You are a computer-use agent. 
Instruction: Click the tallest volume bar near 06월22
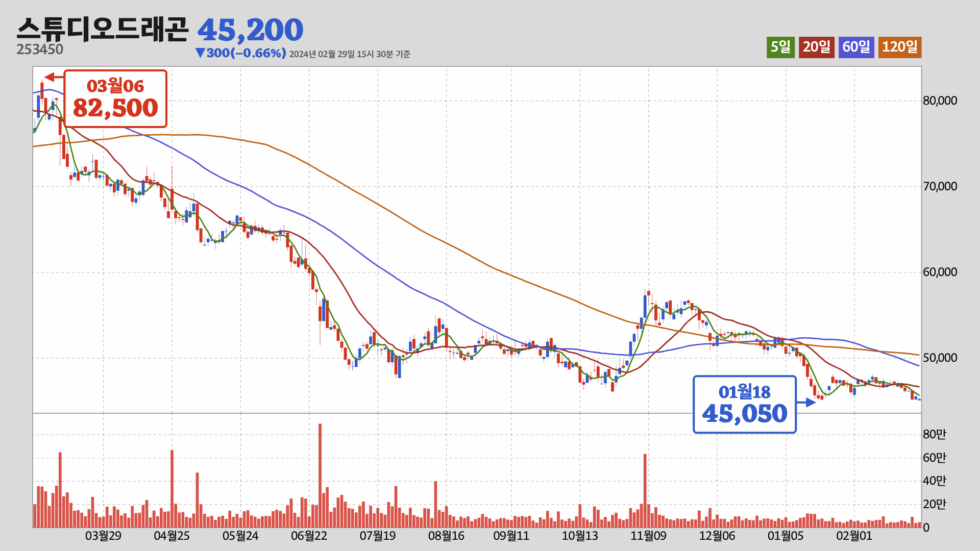pos(320,475)
